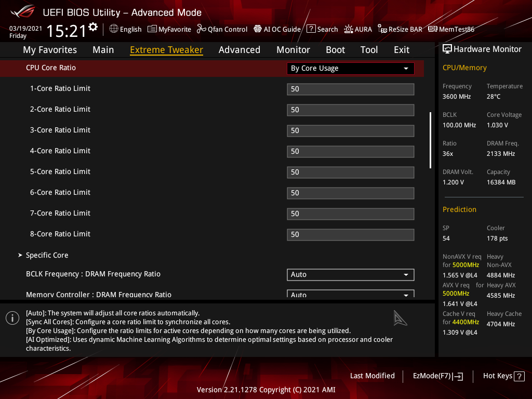
Task: Select the Extreme Tweaker tab
Action: click(x=167, y=50)
